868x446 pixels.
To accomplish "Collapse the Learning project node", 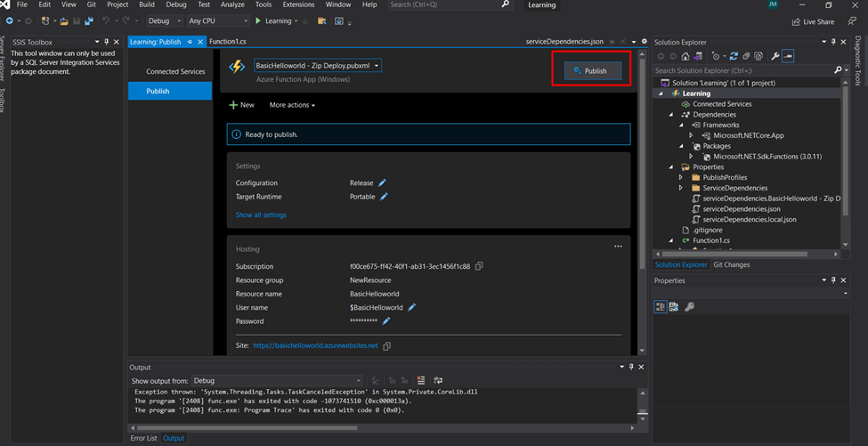I will click(661, 93).
